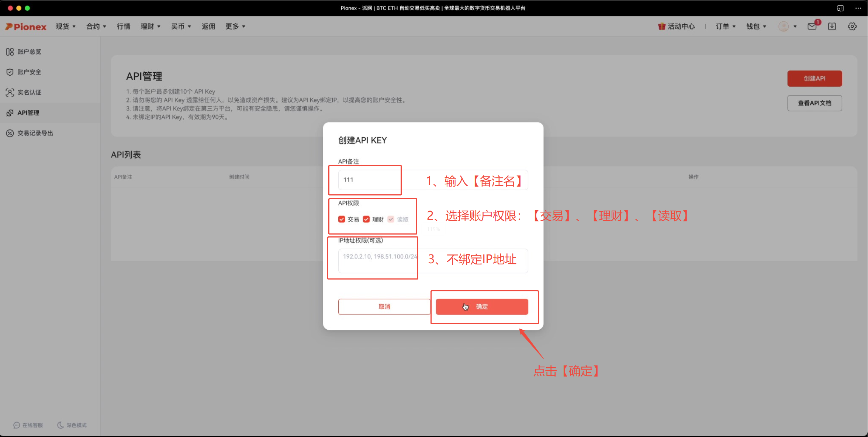The height and width of the screenshot is (437, 868).
Task: Open the 账户总览 sidebar section
Action: (x=30, y=51)
